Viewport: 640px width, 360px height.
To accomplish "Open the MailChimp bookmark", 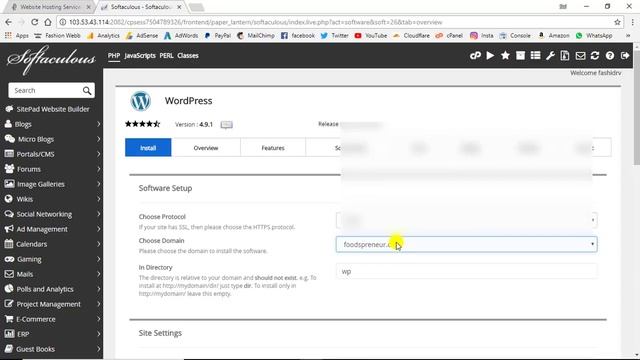I will coord(256,36).
